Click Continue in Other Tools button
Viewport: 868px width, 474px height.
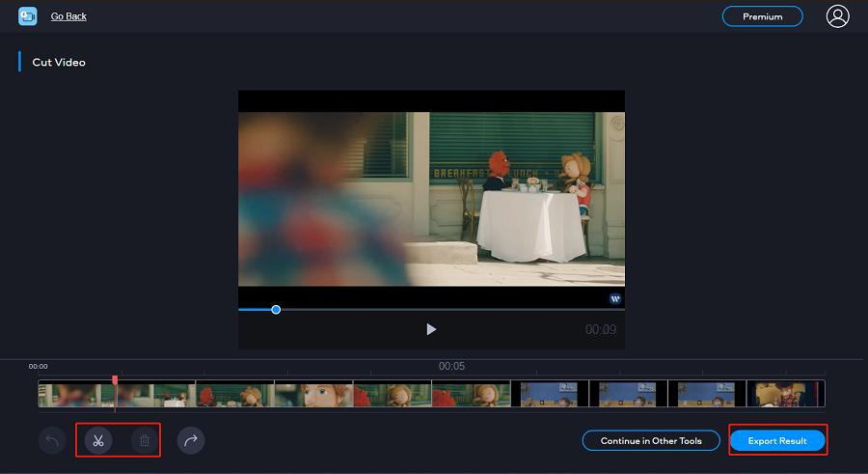(x=651, y=441)
